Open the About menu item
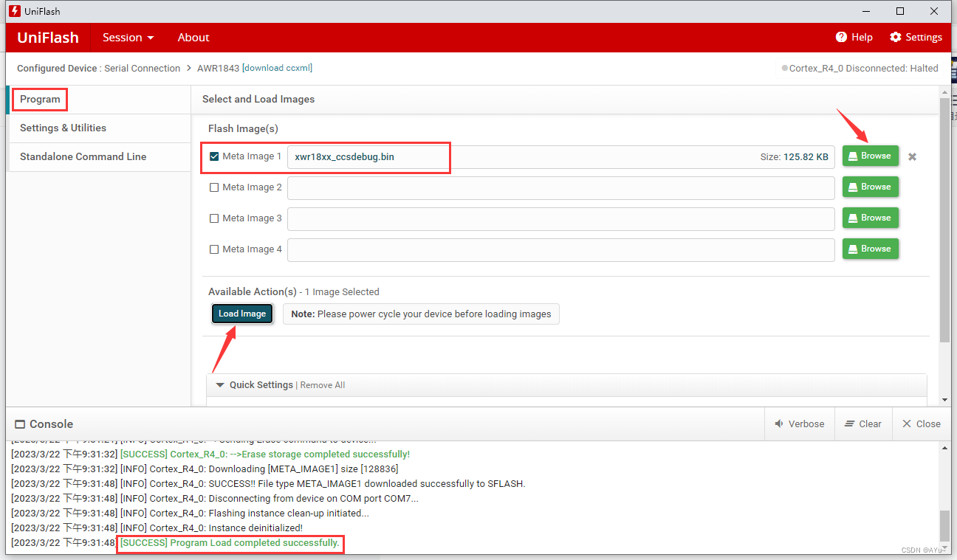 coord(193,38)
